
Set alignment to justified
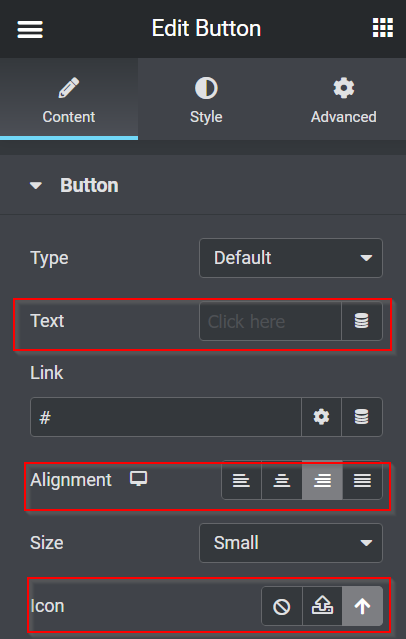pos(362,480)
